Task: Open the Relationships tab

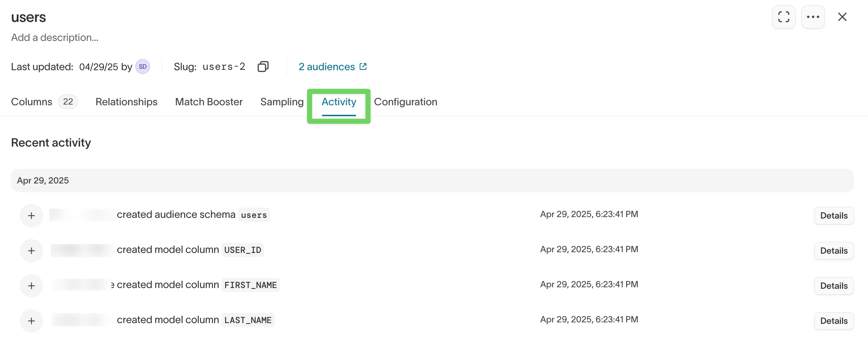Action: coord(126,102)
